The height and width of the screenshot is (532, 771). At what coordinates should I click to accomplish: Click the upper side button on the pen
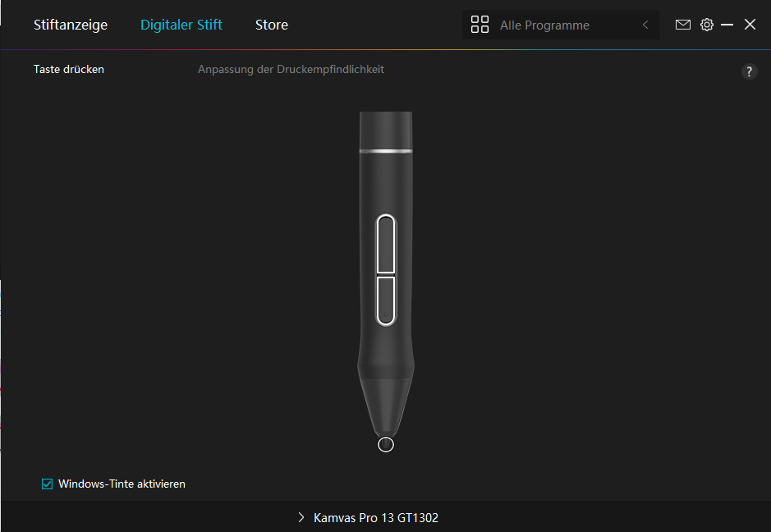[x=386, y=244]
